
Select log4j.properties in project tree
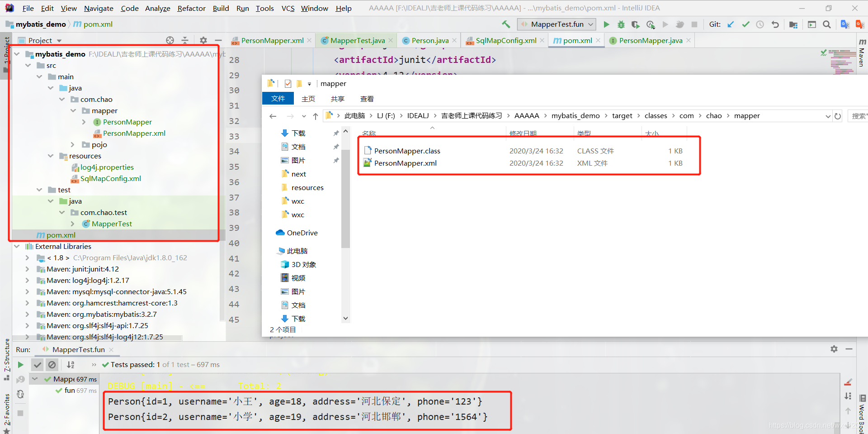coord(107,167)
